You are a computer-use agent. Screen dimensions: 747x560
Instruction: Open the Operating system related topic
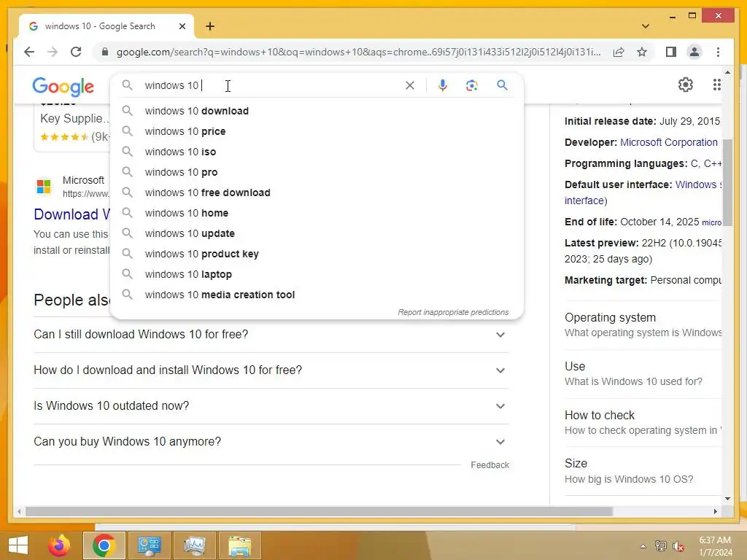[x=643, y=325]
